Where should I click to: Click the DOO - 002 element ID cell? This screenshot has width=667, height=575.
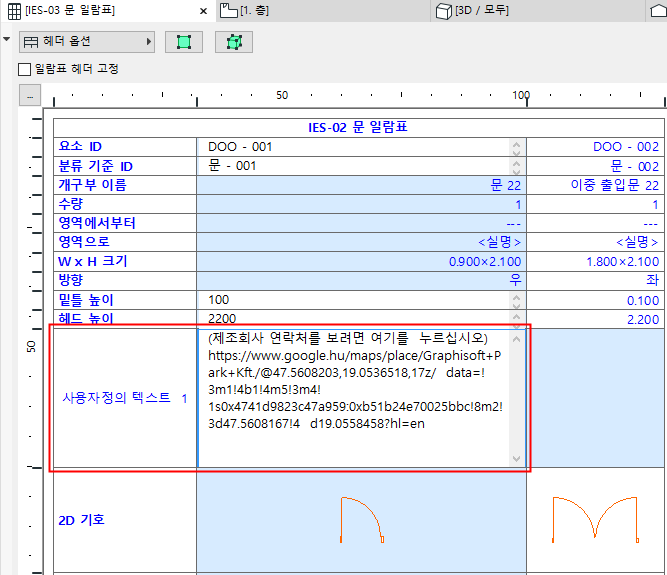point(596,147)
